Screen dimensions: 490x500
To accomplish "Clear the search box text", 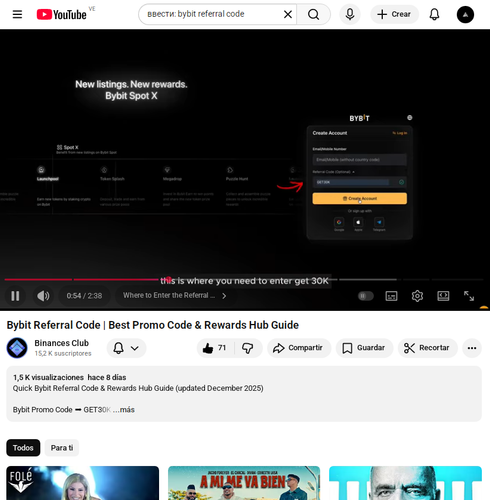I will (x=288, y=14).
